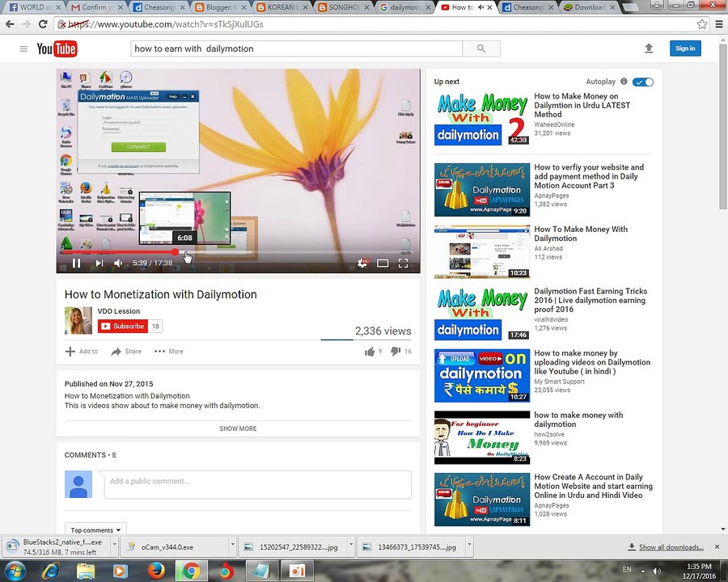
Task: Mute the video volume icon
Action: [x=118, y=264]
